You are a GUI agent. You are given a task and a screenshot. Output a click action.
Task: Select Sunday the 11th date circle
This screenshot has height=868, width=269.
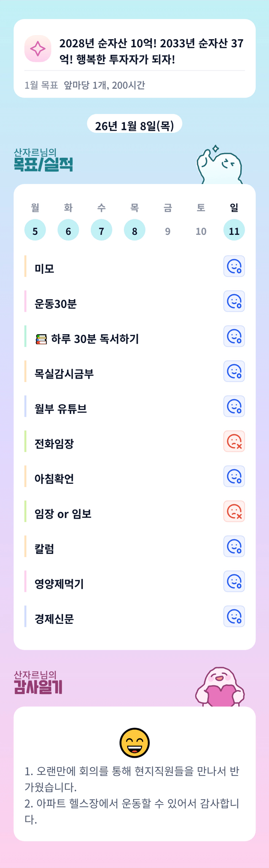click(x=234, y=230)
